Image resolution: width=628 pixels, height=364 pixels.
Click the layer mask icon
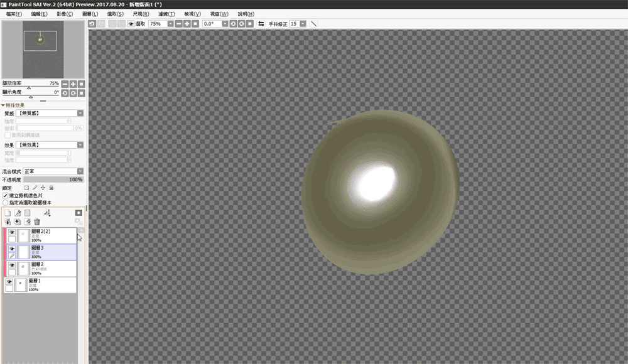(78, 213)
